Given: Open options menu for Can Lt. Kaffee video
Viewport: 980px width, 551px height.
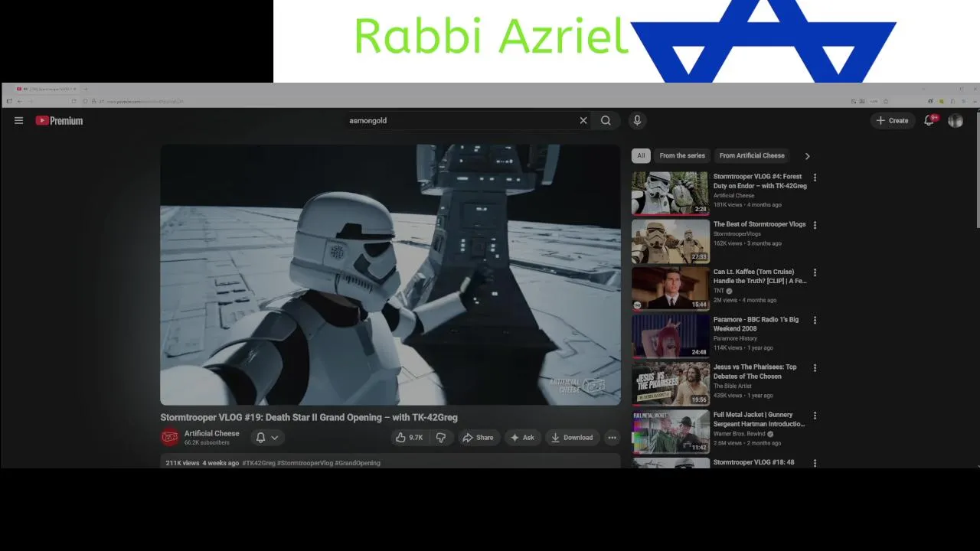Looking at the screenshot, I should click(815, 272).
